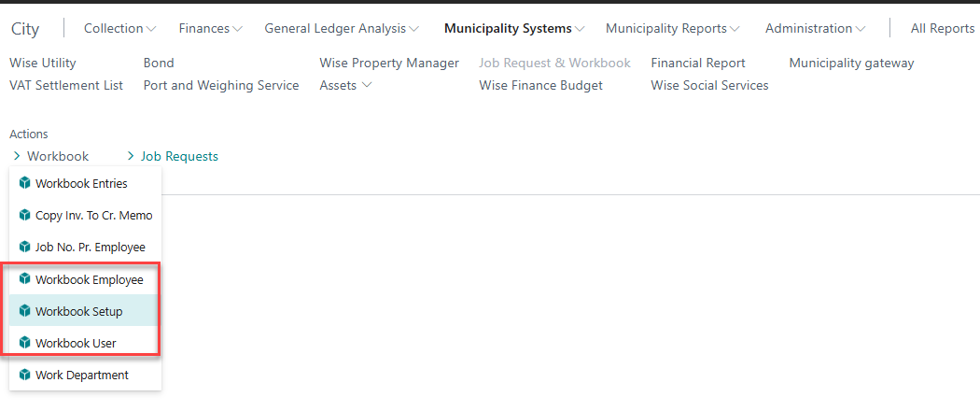This screenshot has height=411, width=980.
Task: Select Workbook Setup menu entry
Action: (86, 311)
